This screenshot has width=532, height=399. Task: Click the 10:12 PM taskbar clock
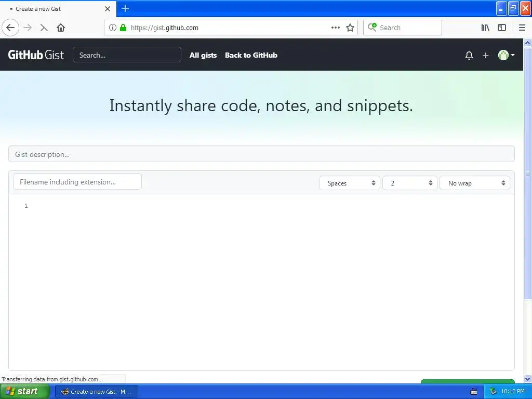click(x=513, y=392)
